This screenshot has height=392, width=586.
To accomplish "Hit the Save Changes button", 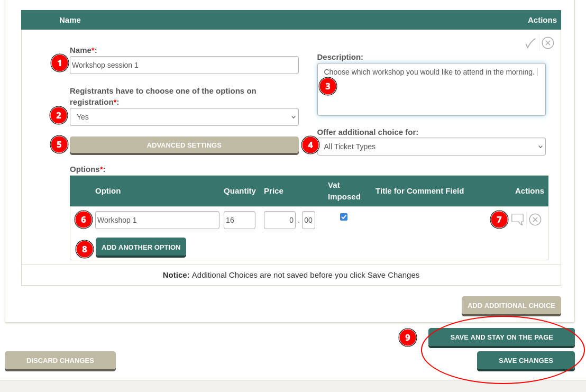I will [526, 360].
